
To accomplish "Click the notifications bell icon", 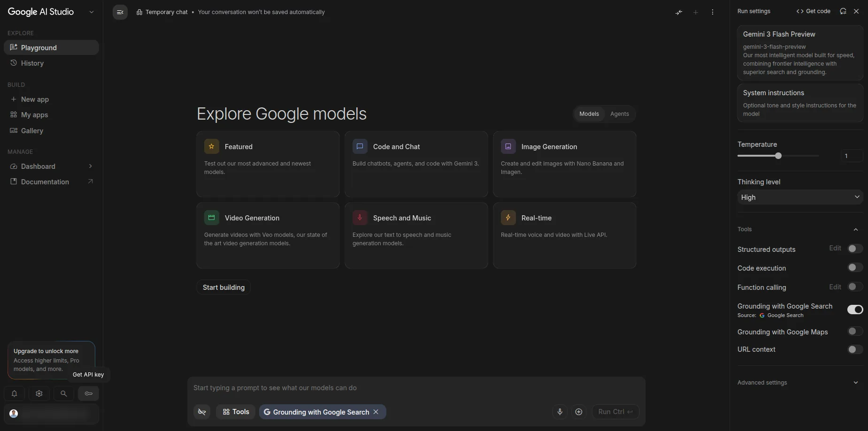I will point(14,393).
